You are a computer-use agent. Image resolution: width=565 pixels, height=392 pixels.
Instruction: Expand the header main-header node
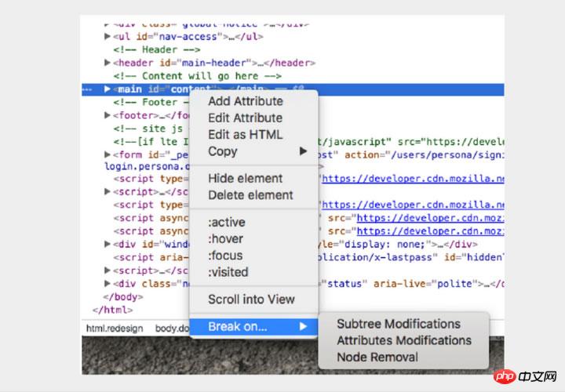coord(107,63)
